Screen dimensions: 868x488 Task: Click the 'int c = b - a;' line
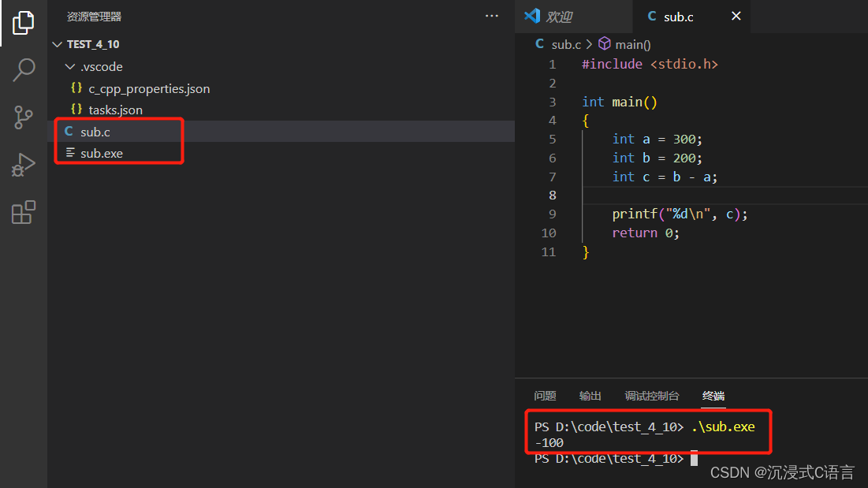click(x=665, y=177)
